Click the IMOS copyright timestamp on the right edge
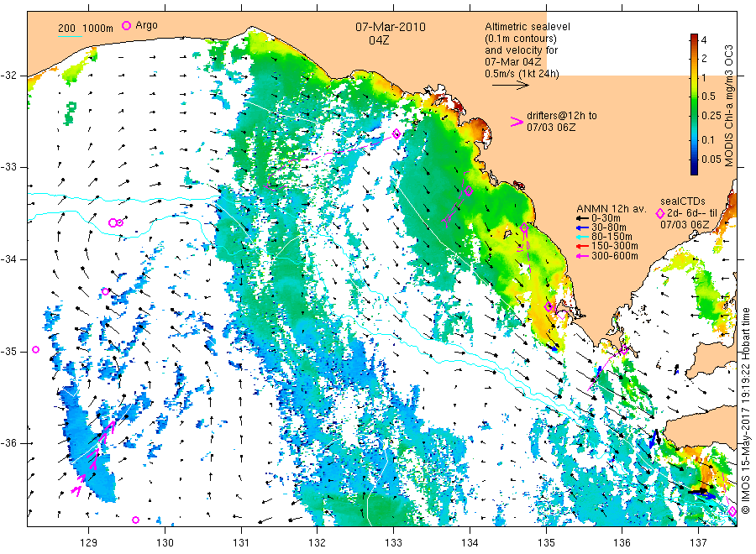Viewport: 756px width, 554px height. [746, 410]
